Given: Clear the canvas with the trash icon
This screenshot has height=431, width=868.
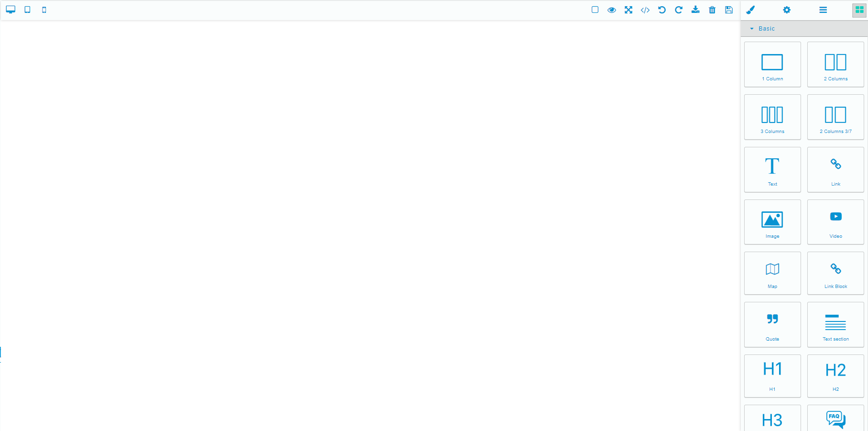Looking at the screenshot, I should tap(713, 10).
